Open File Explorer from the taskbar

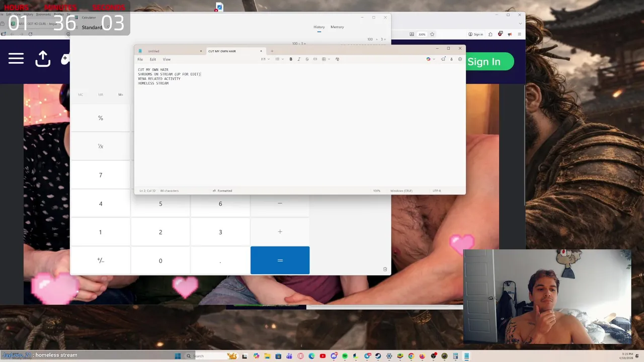click(267, 356)
